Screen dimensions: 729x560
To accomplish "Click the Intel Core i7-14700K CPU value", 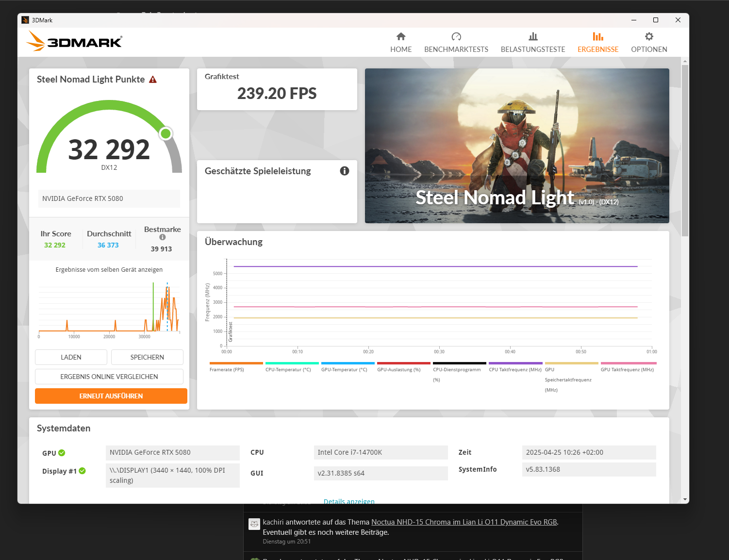I will [x=381, y=452].
